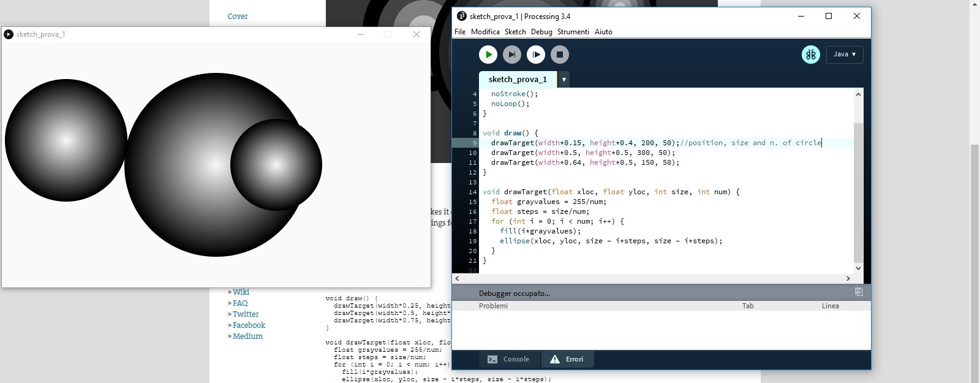Click the position, size comment text
Viewport: 980px width, 383px height.
[x=750, y=143]
